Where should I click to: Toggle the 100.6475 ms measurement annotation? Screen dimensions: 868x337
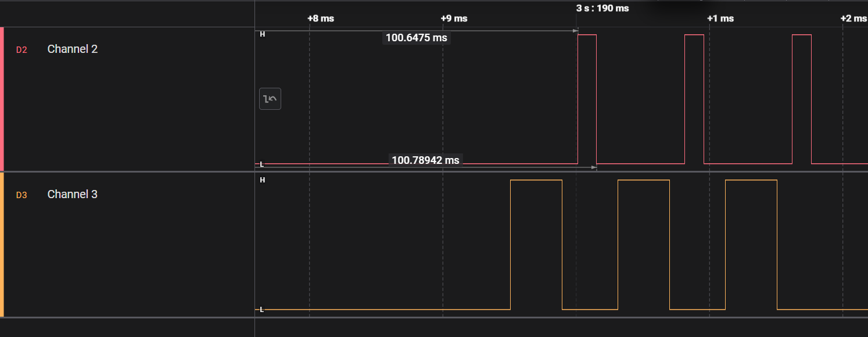(x=416, y=38)
